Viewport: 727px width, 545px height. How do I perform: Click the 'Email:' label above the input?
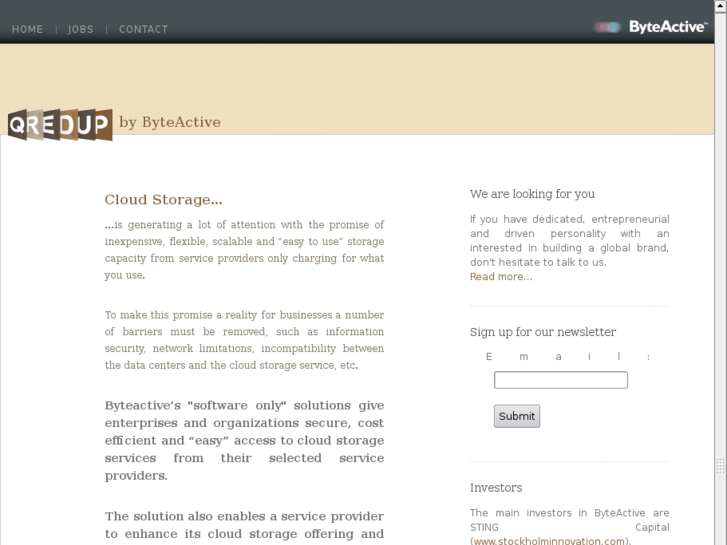pyautogui.click(x=568, y=357)
